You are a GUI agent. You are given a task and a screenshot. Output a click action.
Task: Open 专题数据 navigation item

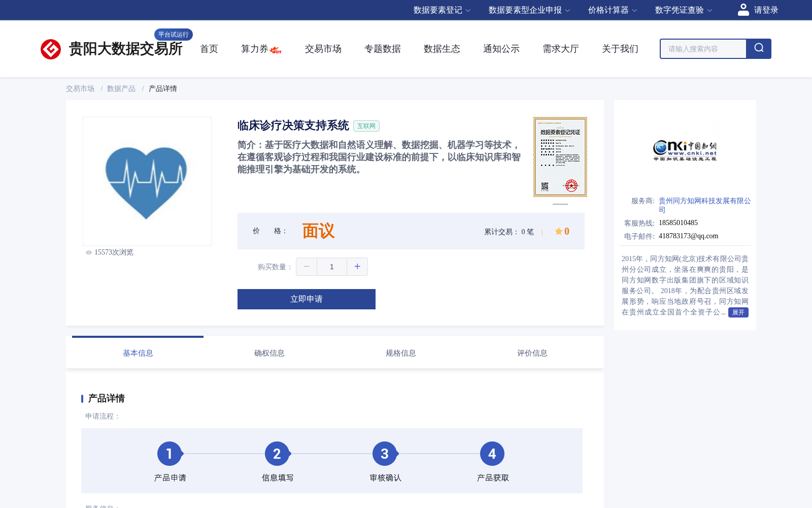[x=383, y=49]
